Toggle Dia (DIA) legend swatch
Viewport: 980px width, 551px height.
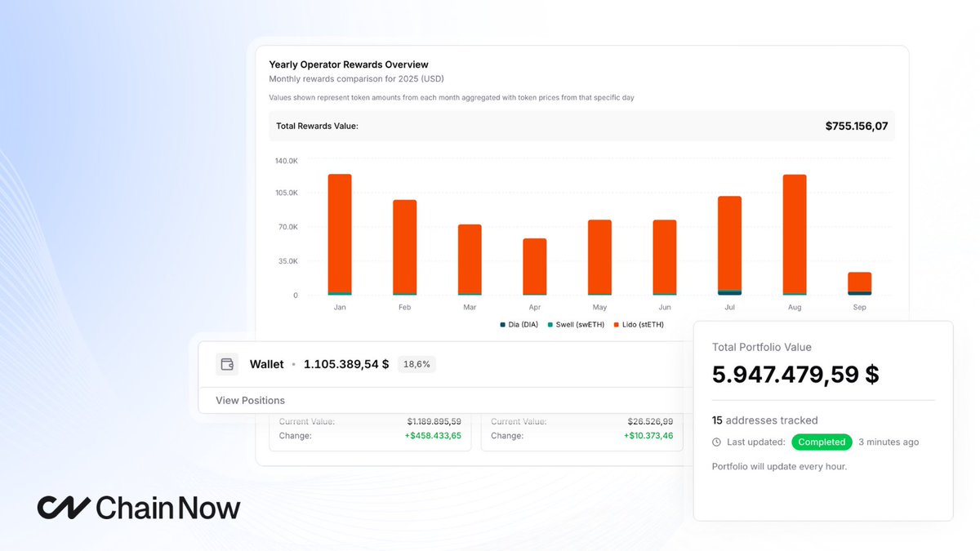[503, 325]
